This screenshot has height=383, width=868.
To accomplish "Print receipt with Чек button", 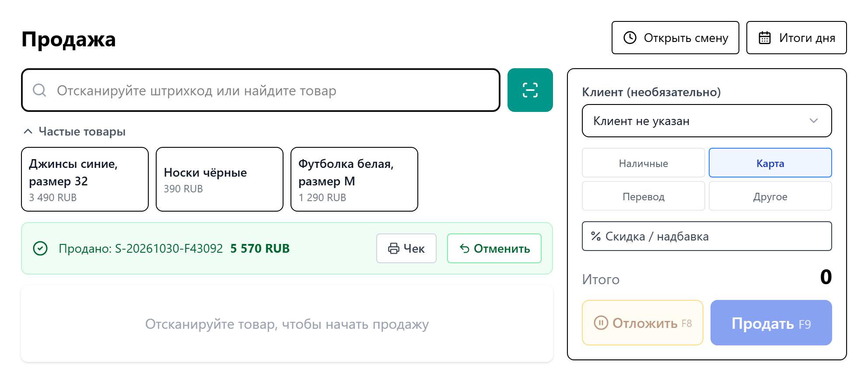I will pyautogui.click(x=406, y=248).
